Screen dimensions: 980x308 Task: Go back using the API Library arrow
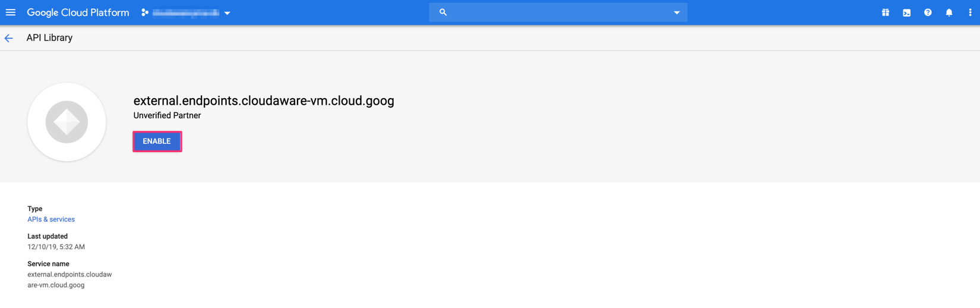pyautogui.click(x=9, y=38)
